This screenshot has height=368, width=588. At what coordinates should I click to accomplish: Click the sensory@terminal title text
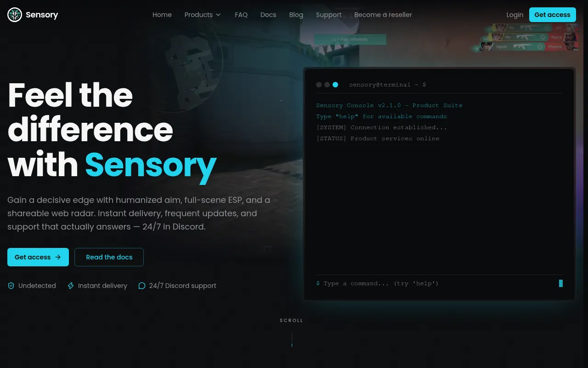tap(387, 85)
